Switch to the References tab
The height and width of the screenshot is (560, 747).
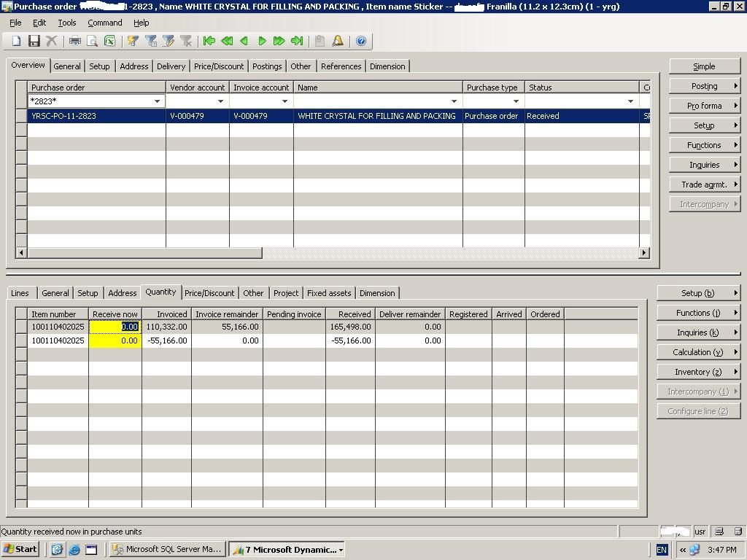coord(341,66)
